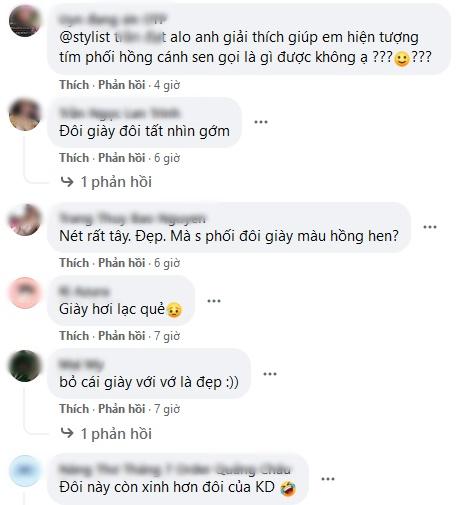This screenshot has height=505, width=459.
Task: Click the @stylist mention tag
Action: pyautogui.click(x=113, y=37)
